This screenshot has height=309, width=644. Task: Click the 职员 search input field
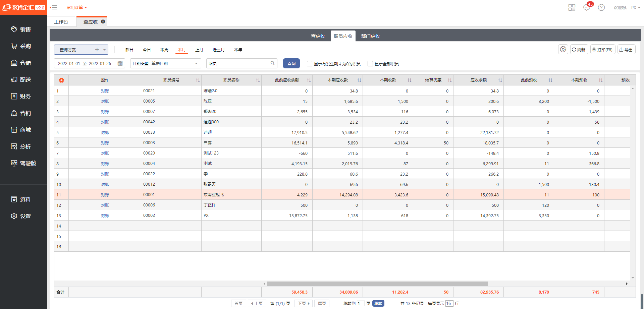[238, 63]
